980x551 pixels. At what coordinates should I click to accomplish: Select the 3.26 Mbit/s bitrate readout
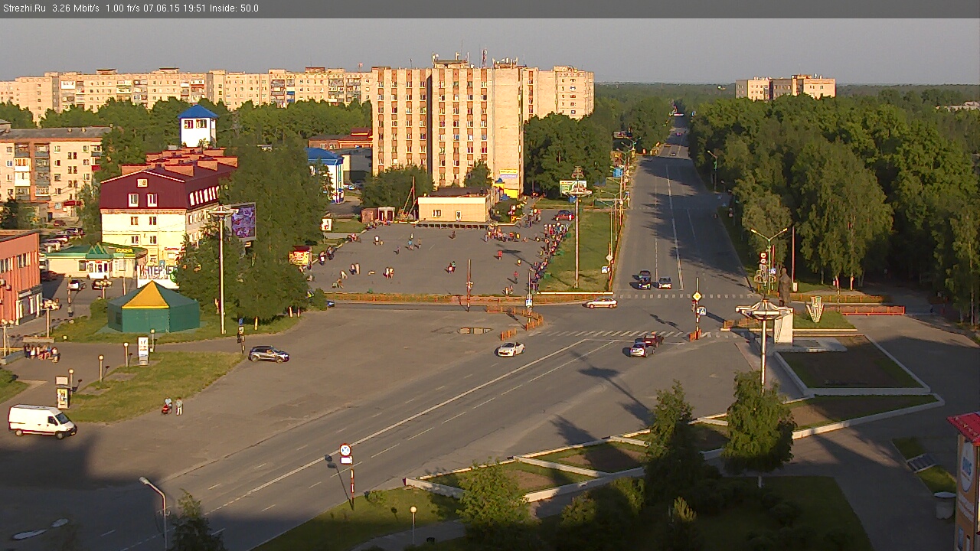click(x=76, y=8)
